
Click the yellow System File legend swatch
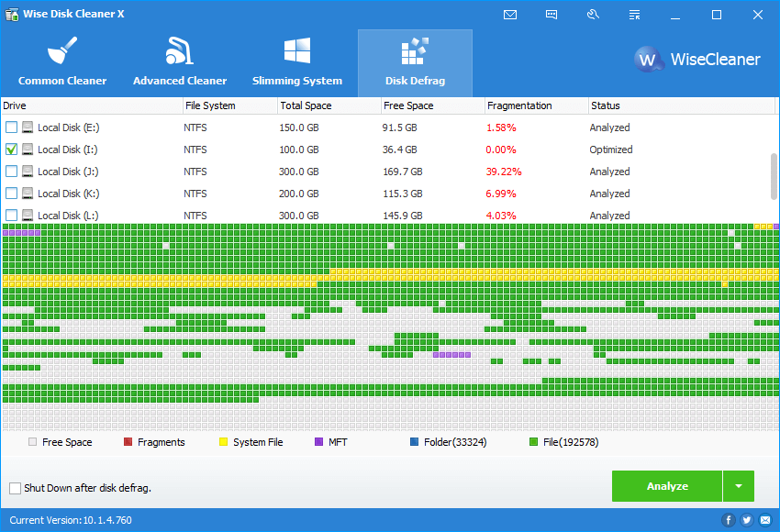223,442
